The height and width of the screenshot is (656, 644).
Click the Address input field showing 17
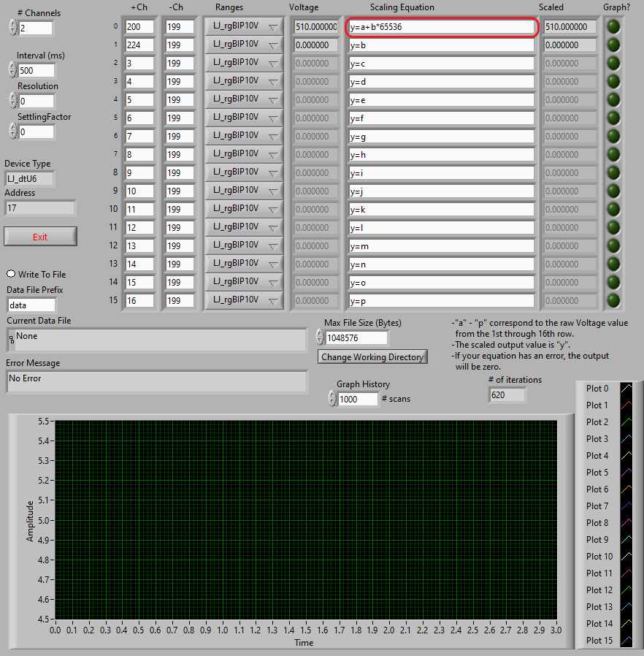pos(40,207)
